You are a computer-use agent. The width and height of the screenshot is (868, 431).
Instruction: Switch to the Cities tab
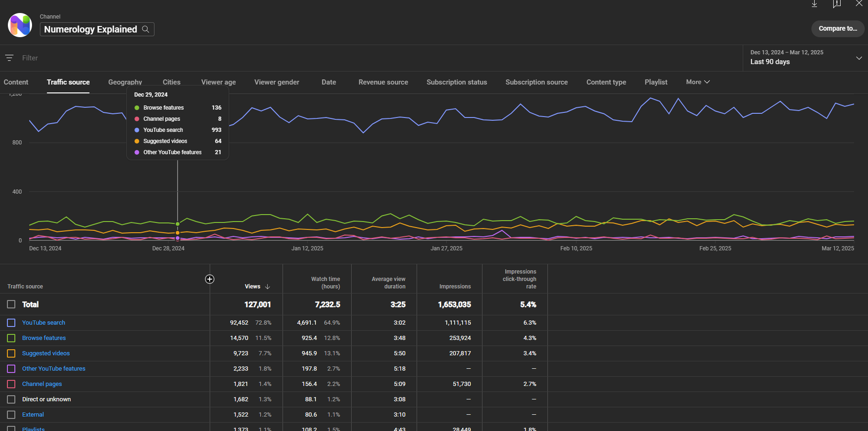(x=172, y=82)
